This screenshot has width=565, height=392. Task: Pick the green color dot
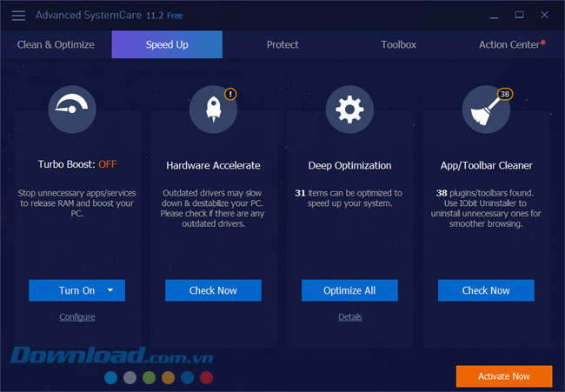coord(149,377)
